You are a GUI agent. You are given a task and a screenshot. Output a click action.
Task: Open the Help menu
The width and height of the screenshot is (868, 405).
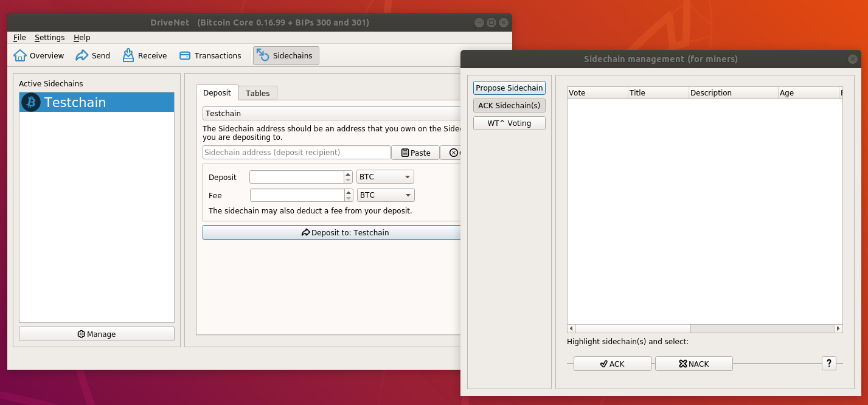(82, 37)
